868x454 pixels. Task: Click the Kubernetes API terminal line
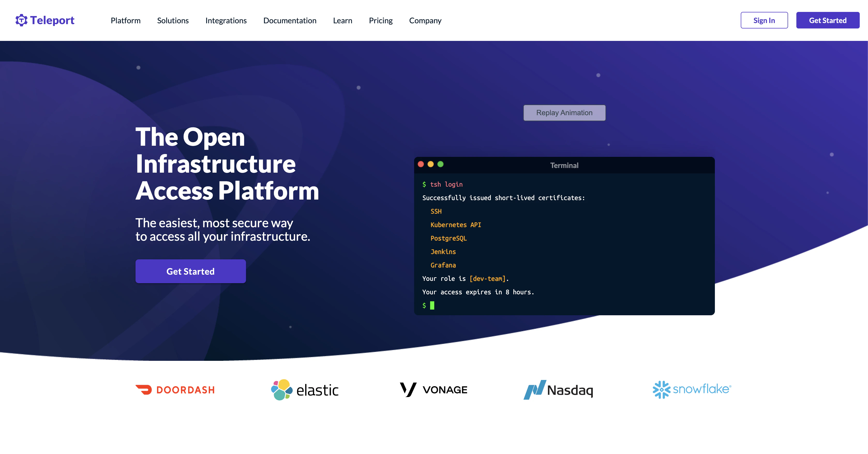coord(455,225)
